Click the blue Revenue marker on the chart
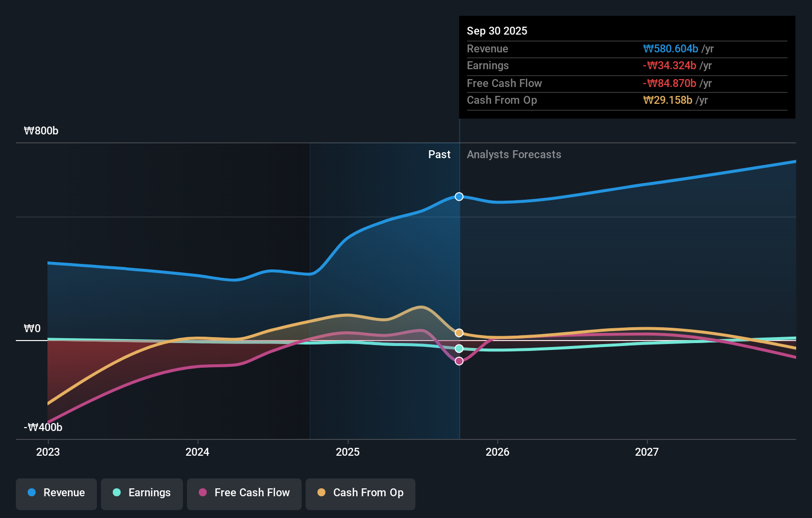 459,196
